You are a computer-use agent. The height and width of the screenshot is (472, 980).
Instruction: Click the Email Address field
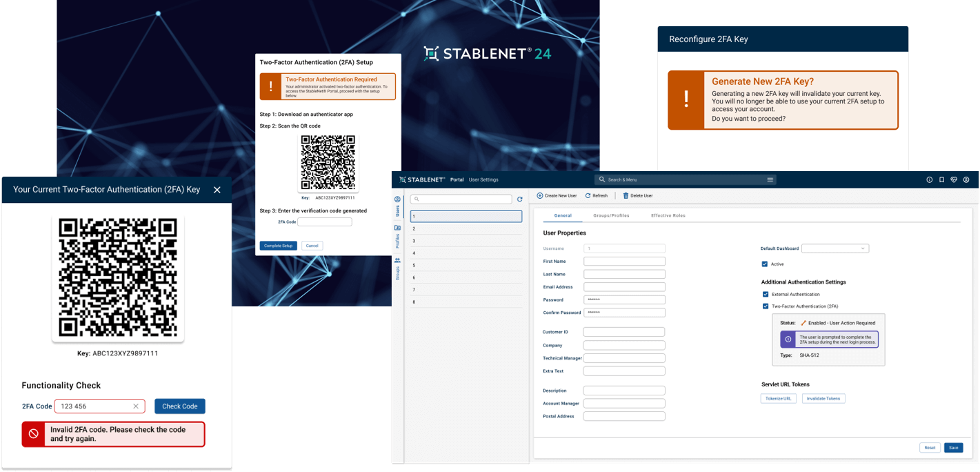coord(624,287)
